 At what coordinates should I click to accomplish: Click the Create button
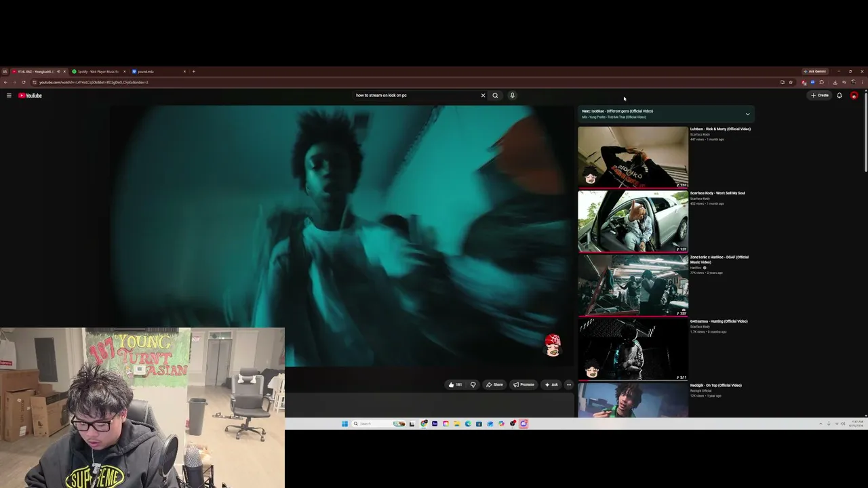click(820, 96)
